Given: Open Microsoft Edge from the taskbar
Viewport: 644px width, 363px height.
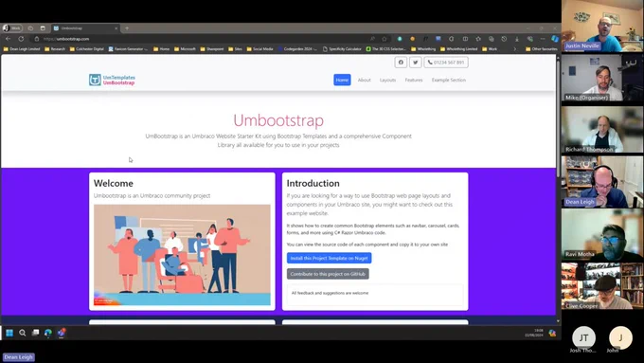Looking at the screenshot, I should (x=48, y=333).
